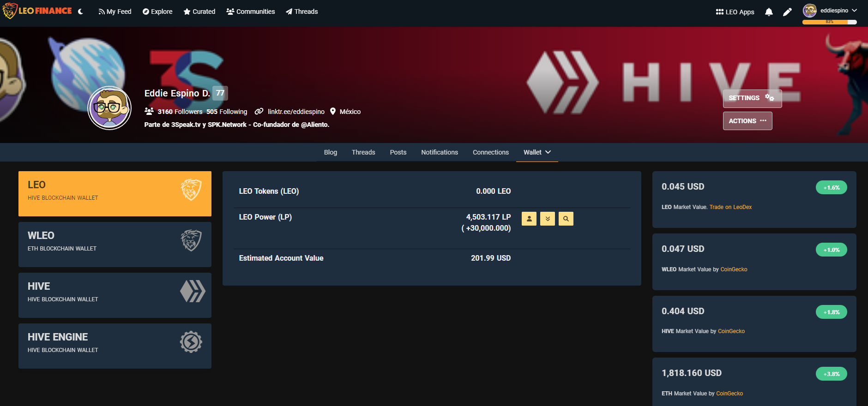
Task: Open notifications bell icon
Action: [x=769, y=12]
